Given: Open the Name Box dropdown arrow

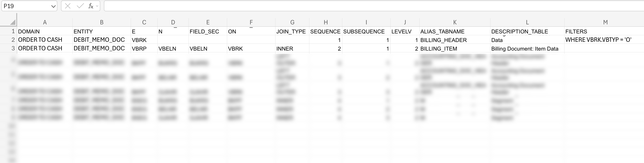Looking at the screenshot, I should 53,6.
